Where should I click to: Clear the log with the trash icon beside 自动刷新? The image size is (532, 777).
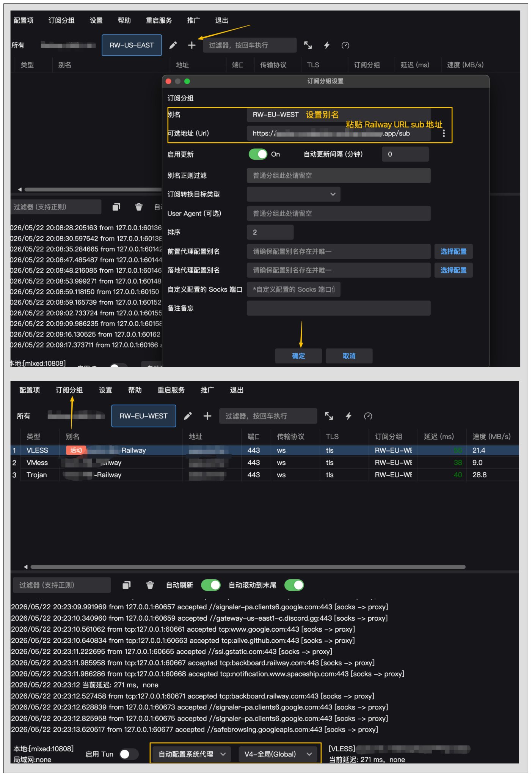[150, 585]
